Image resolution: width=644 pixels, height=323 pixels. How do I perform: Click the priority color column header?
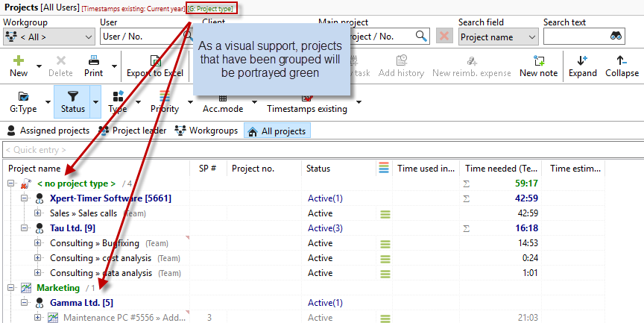384,169
